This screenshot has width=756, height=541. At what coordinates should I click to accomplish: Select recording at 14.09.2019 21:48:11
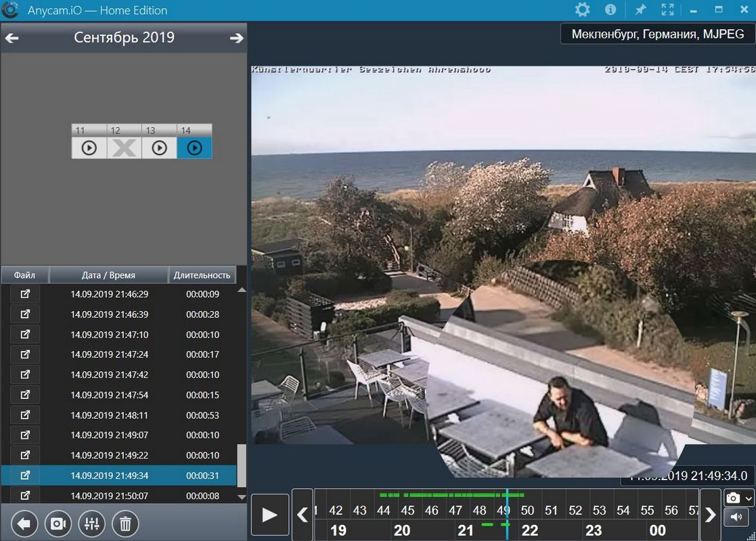(110, 415)
